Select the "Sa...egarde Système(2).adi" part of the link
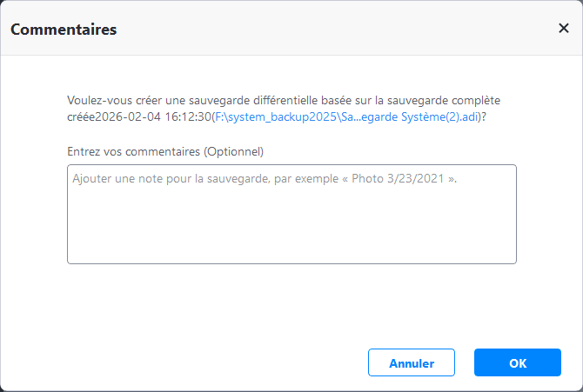 (409, 116)
